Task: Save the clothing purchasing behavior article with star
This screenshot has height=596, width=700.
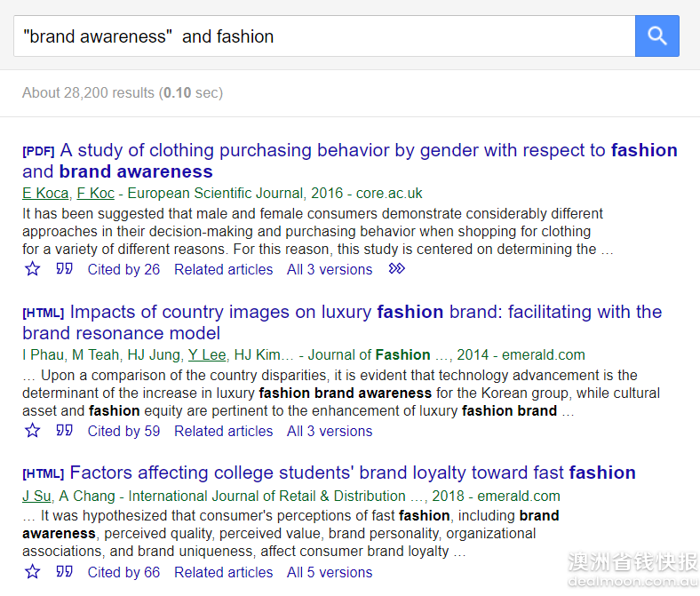Action: 32,269
